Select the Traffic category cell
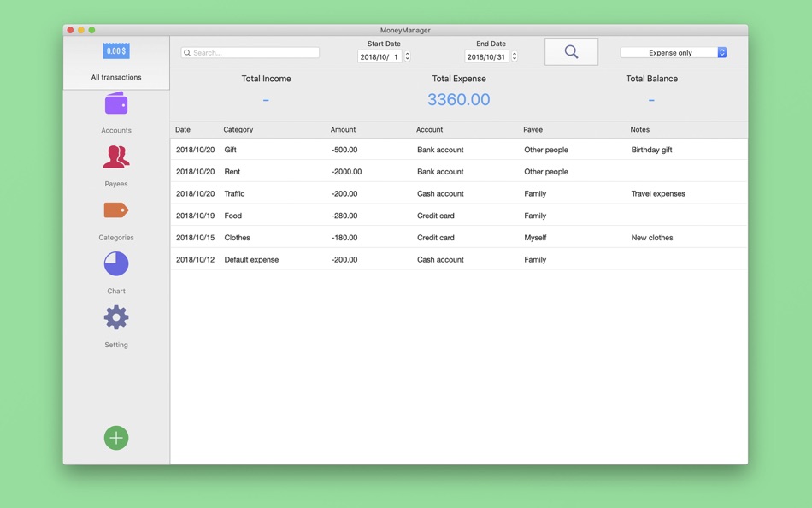 tap(234, 193)
